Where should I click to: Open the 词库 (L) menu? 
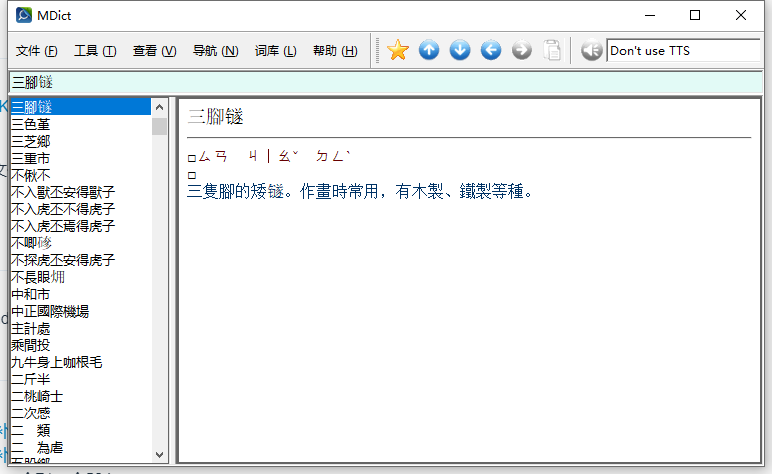275,51
